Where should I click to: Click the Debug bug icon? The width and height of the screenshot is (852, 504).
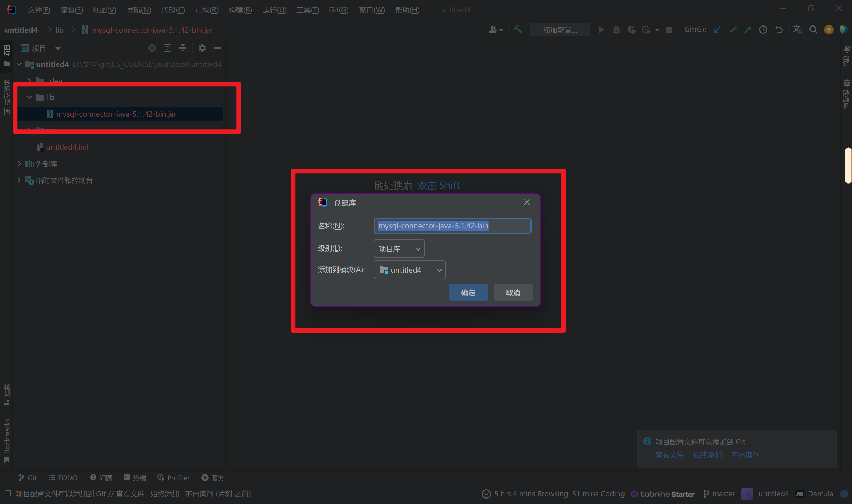(616, 30)
